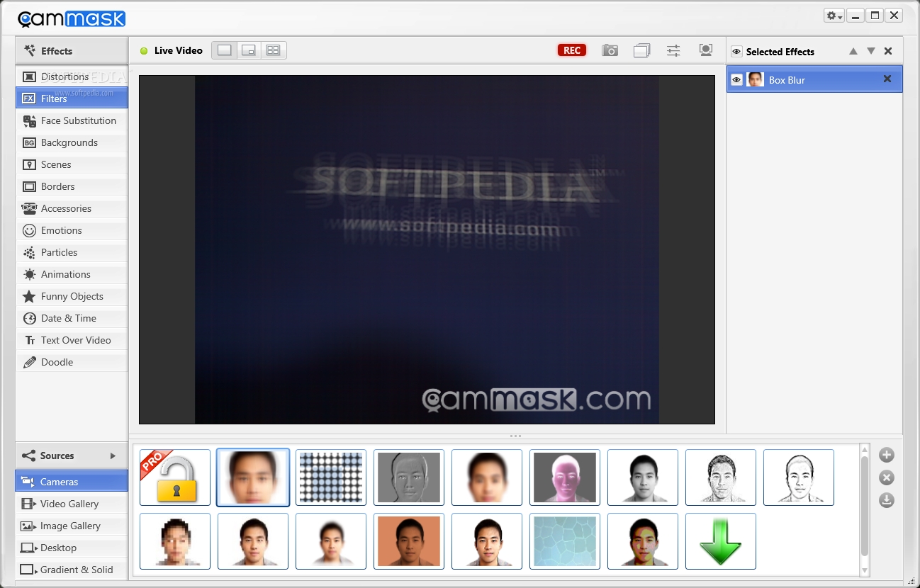Click the red REC record button
The height and width of the screenshot is (588, 920).
[x=572, y=50]
